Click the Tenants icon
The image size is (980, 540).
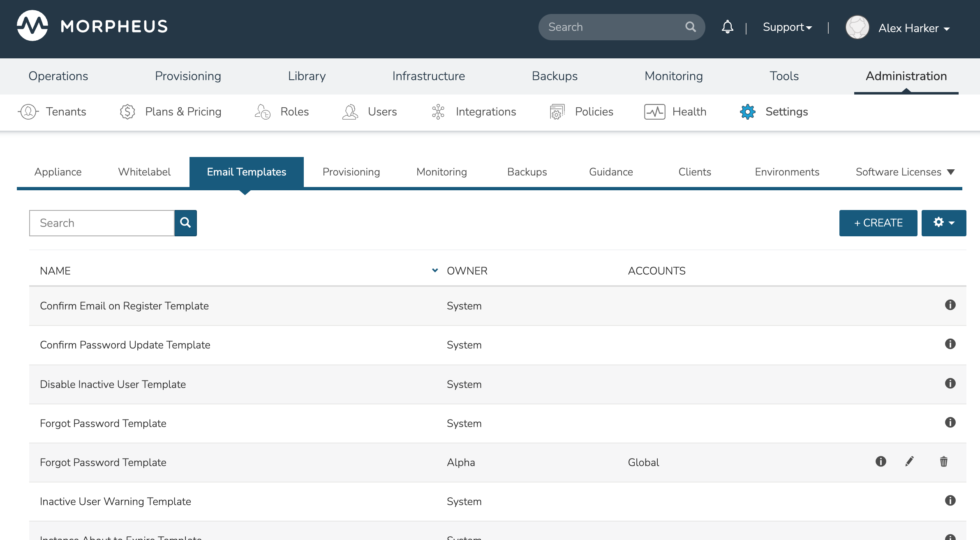point(28,111)
